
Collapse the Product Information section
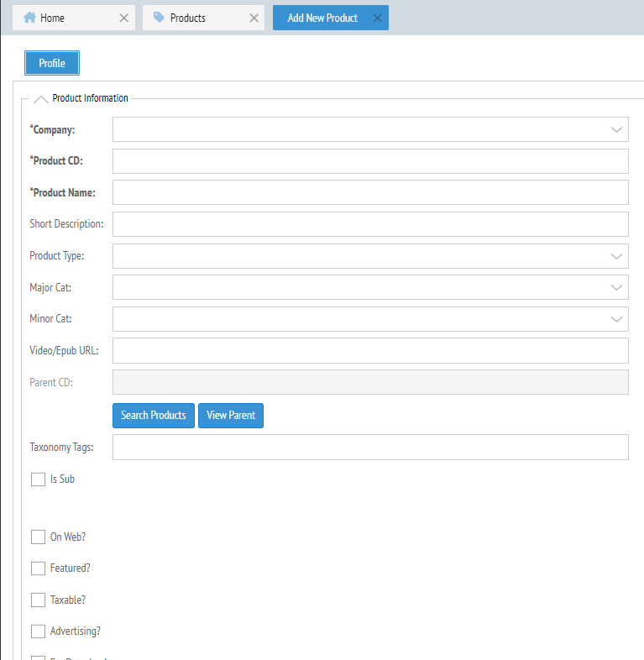click(x=41, y=99)
